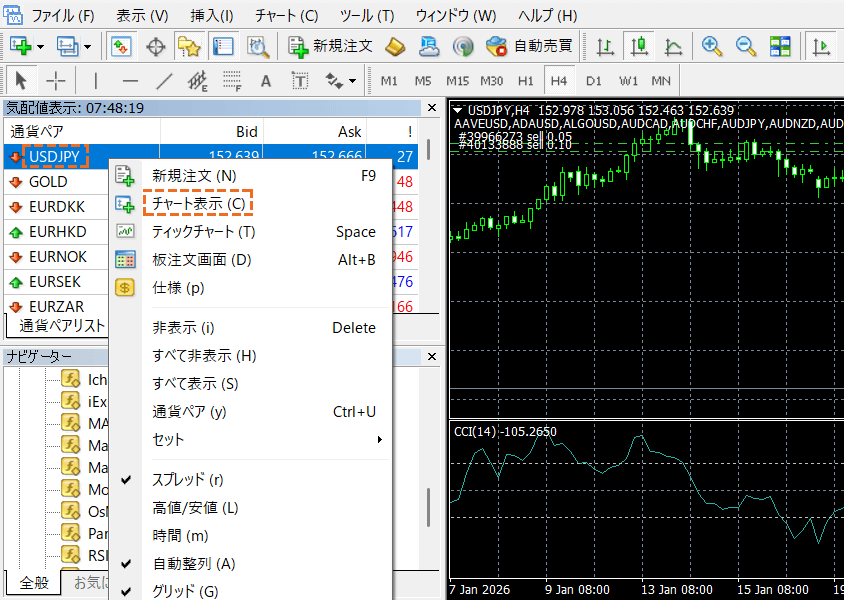
Task: Select the Crosshair tool
Action: 56,80
